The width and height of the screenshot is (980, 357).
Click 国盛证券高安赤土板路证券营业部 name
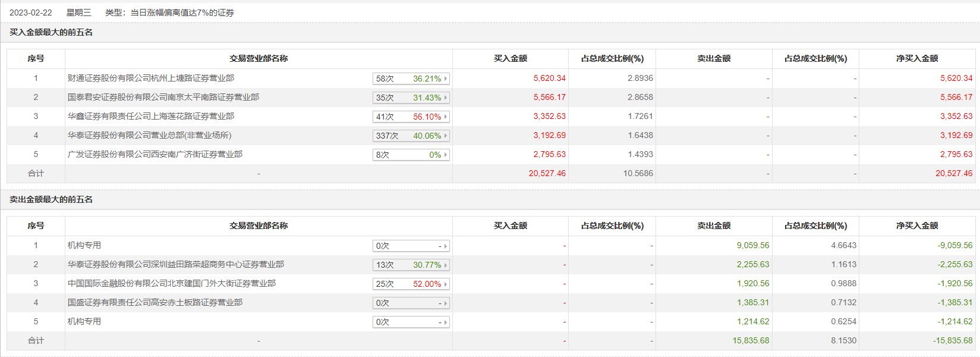pos(155,302)
